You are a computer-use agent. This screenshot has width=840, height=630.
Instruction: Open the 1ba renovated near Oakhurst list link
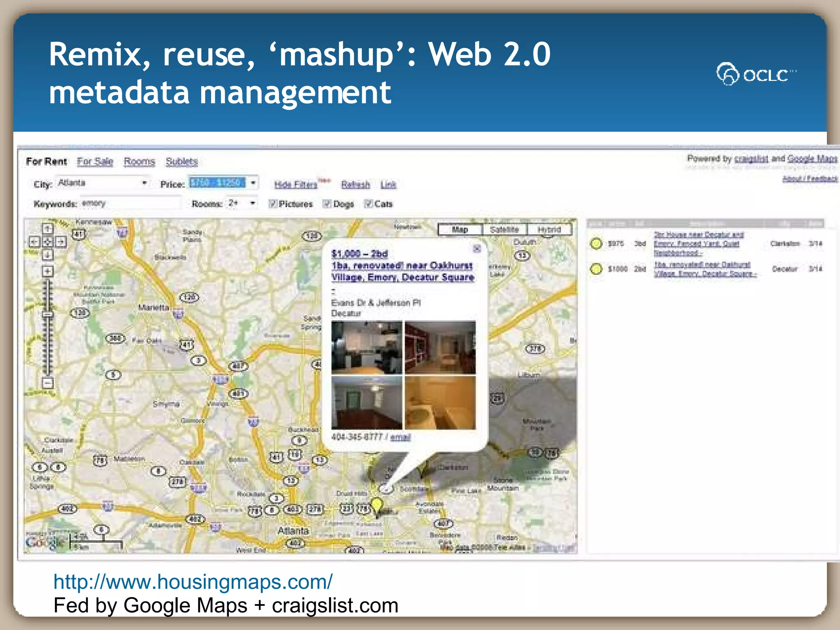pyautogui.click(x=705, y=269)
